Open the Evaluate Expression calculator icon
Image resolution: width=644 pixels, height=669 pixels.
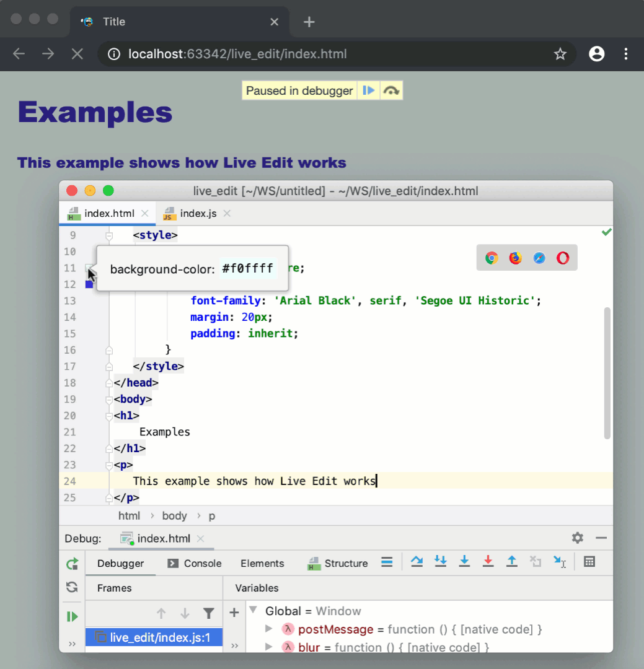589,561
